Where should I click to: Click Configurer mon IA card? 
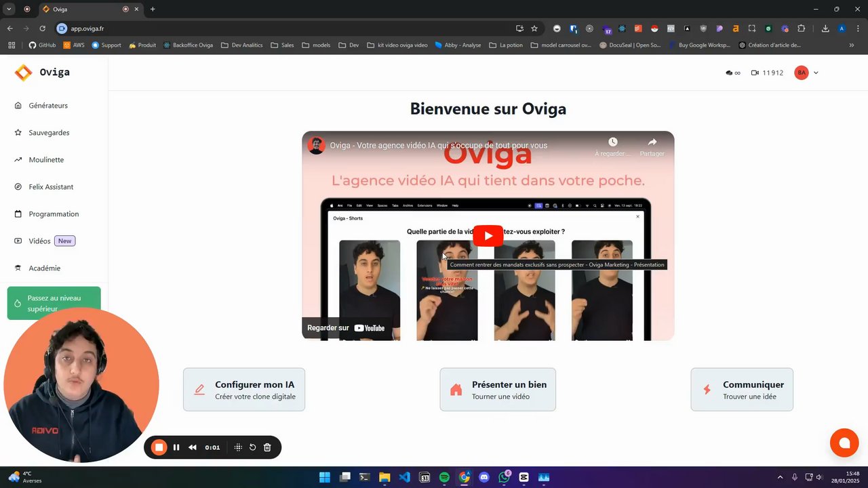[x=244, y=390]
